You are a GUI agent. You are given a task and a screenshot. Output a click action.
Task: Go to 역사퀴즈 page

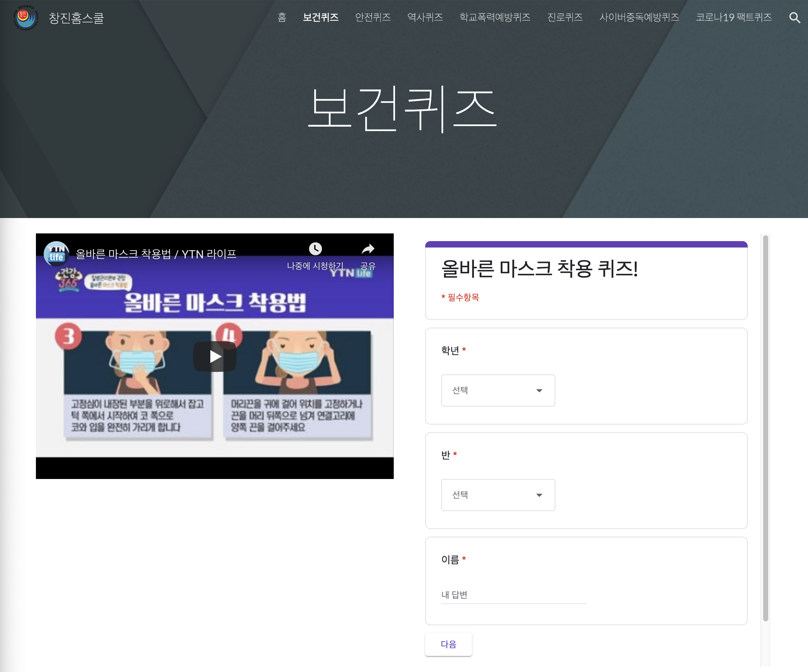[x=425, y=17]
